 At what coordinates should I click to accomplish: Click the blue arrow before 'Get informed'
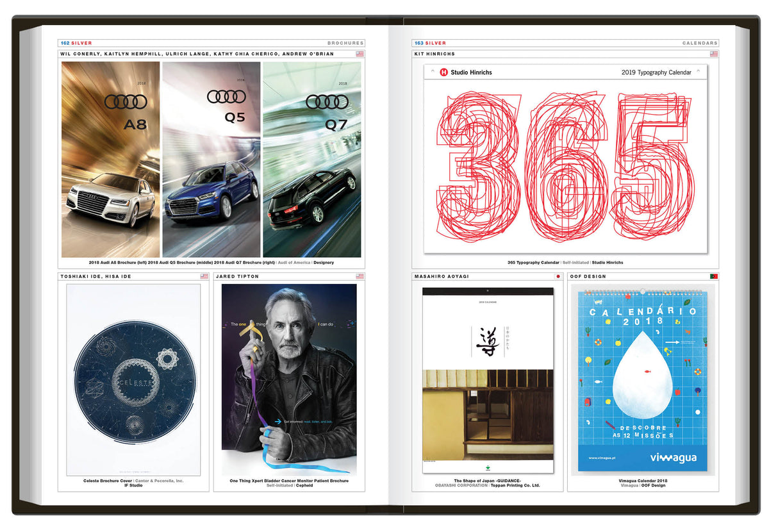[278, 421]
